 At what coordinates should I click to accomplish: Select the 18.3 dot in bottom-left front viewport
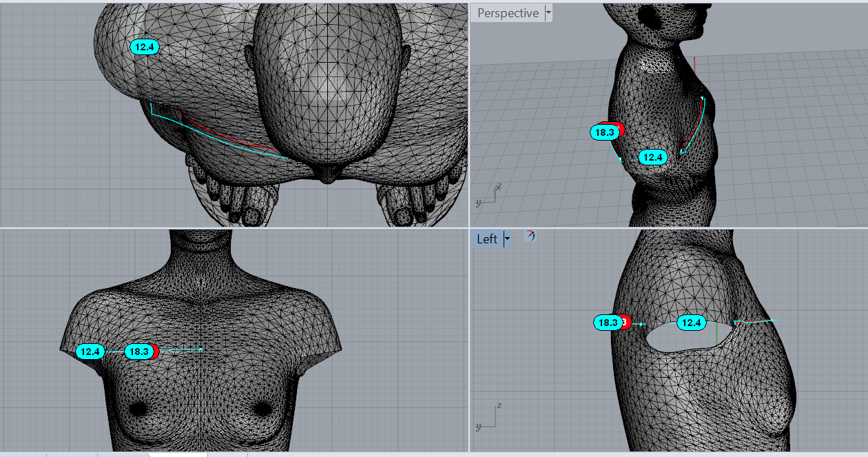click(138, 352)
